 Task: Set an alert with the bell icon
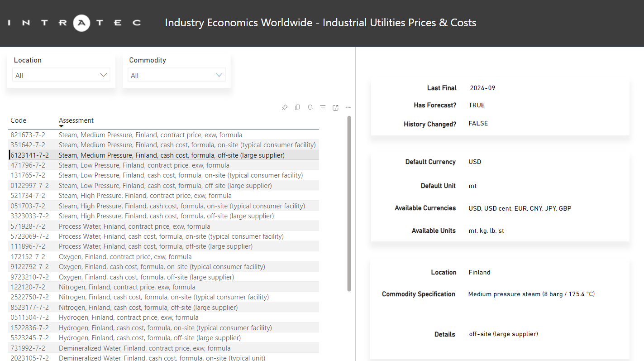(x=310, y=107)
